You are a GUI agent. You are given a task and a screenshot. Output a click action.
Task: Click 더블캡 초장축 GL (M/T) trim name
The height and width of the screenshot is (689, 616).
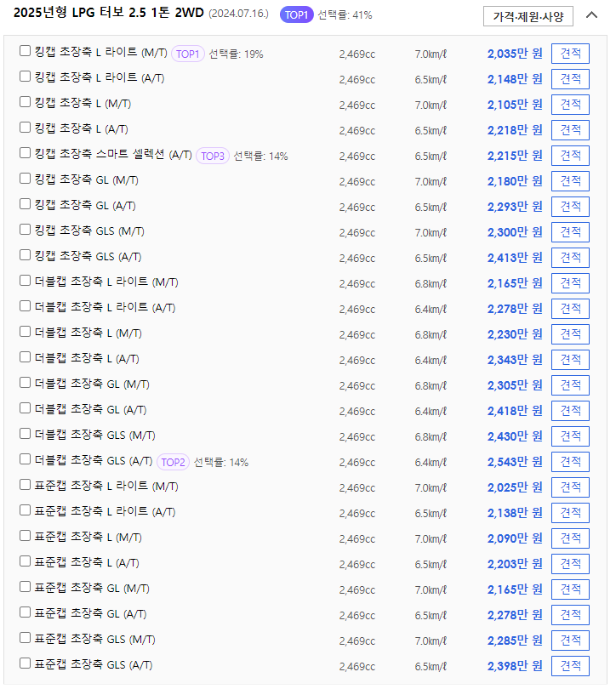pos(92,384)
